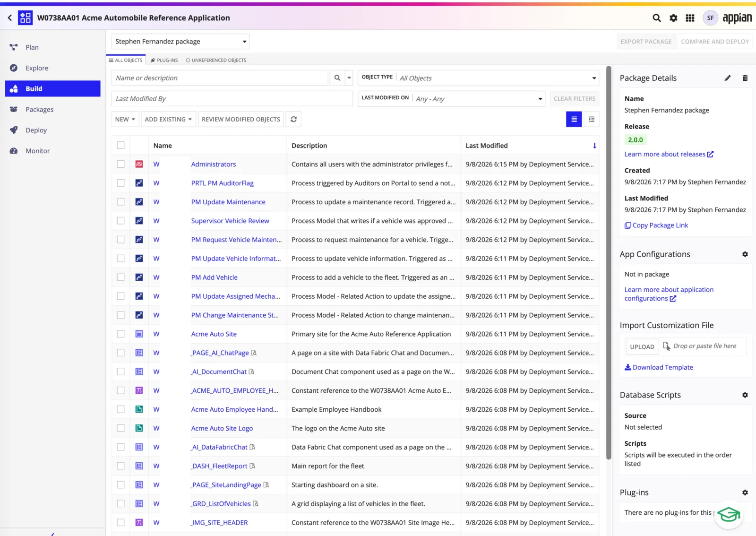This screenshot has height=536, width=756.
Task: Select all objects header checkbox
Action: (x=121, y=145)
